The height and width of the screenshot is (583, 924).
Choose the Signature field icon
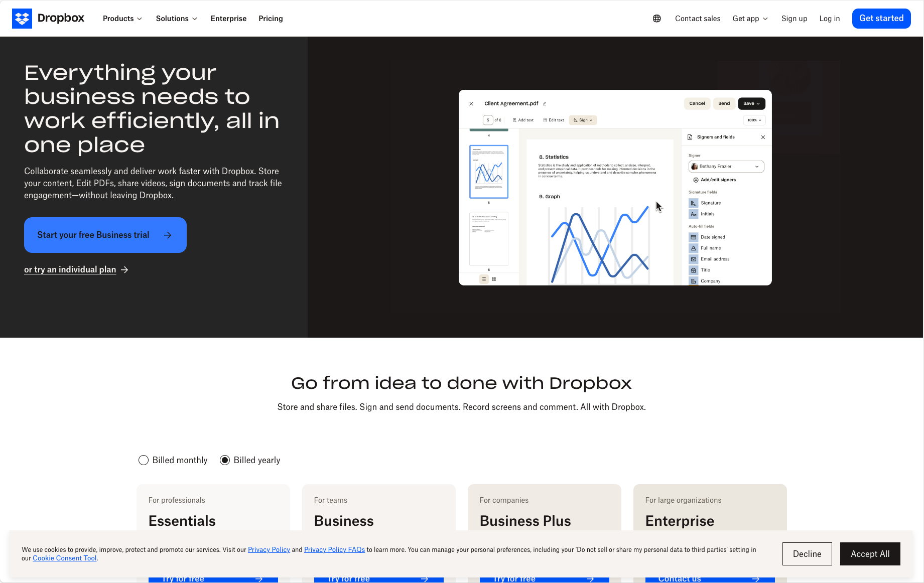point(694,203)
